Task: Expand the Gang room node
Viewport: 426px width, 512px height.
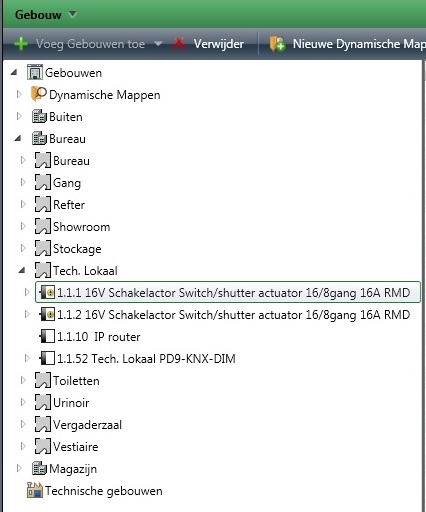Action: click(23, 182)
